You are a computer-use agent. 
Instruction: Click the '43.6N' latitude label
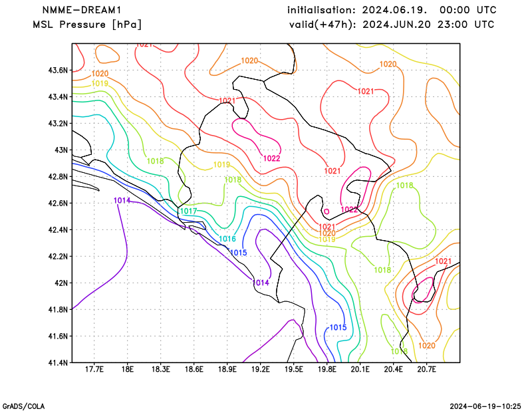(x=58, y=70)
